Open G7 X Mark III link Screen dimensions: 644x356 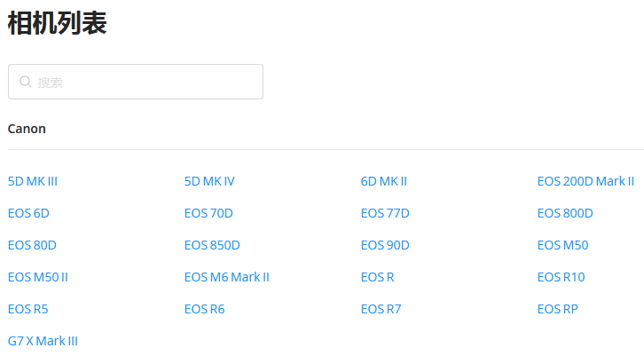tap(43, 341)
